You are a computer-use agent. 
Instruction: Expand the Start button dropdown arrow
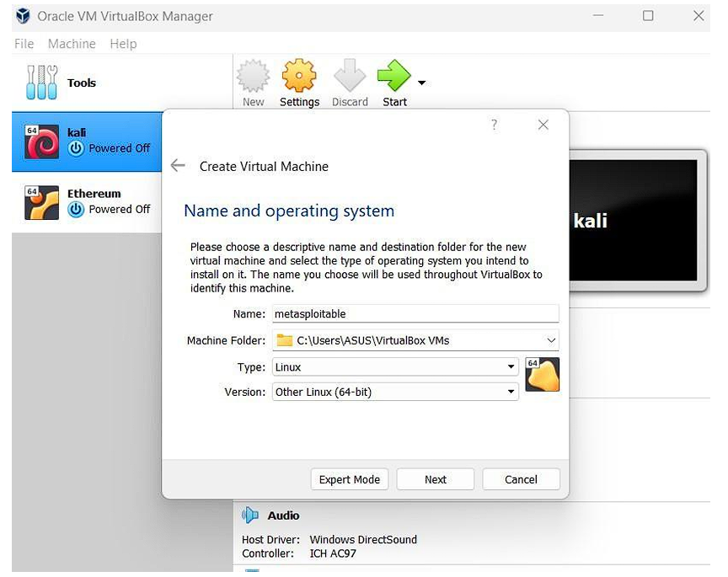point(421,83)
